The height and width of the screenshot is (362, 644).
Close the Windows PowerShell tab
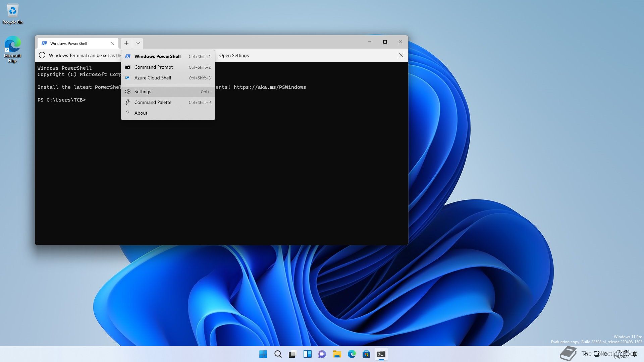click(112, 43)
